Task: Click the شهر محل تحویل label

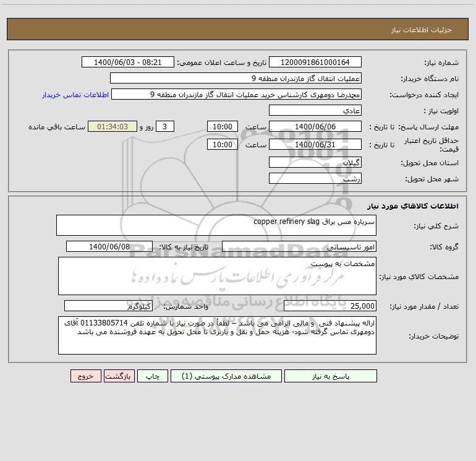Action: click(x=431, y=179)
